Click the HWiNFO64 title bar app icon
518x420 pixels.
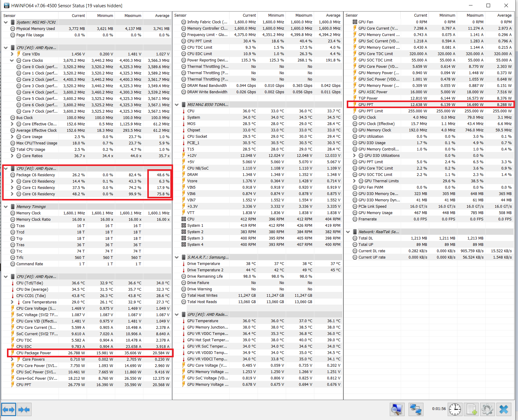click(6, 5)
